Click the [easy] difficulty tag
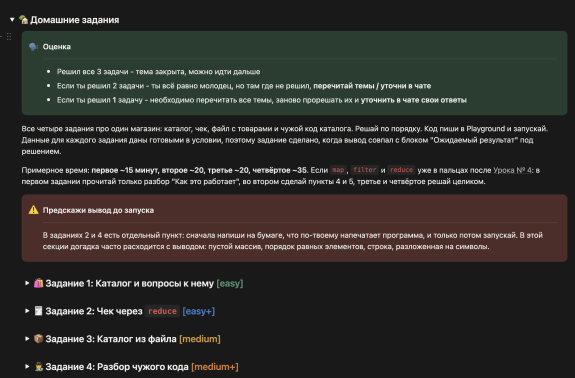 point(230,283)
